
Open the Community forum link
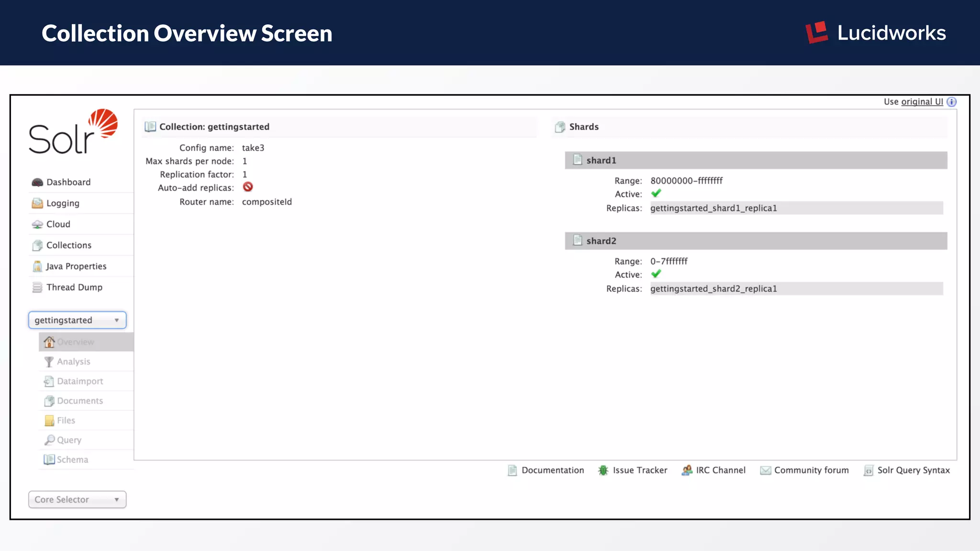[x=812, y=471]
